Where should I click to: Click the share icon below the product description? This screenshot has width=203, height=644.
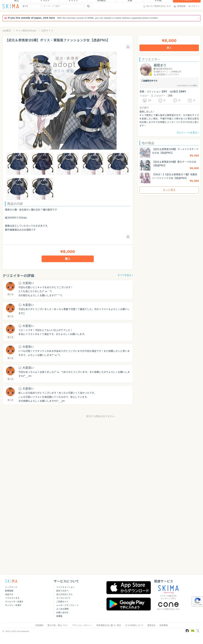click(x=128, y=236)
